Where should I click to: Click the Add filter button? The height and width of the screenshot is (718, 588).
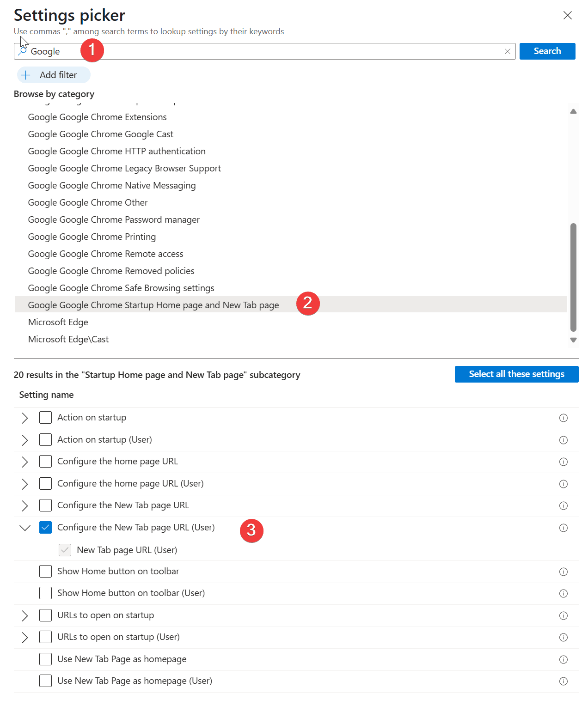pyautogui.click(x=54, y=75)
